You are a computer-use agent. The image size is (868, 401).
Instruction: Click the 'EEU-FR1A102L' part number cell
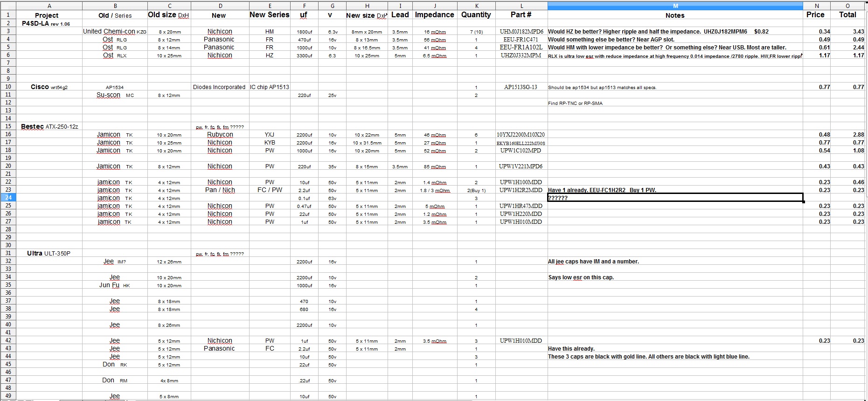tap(521, 48)
